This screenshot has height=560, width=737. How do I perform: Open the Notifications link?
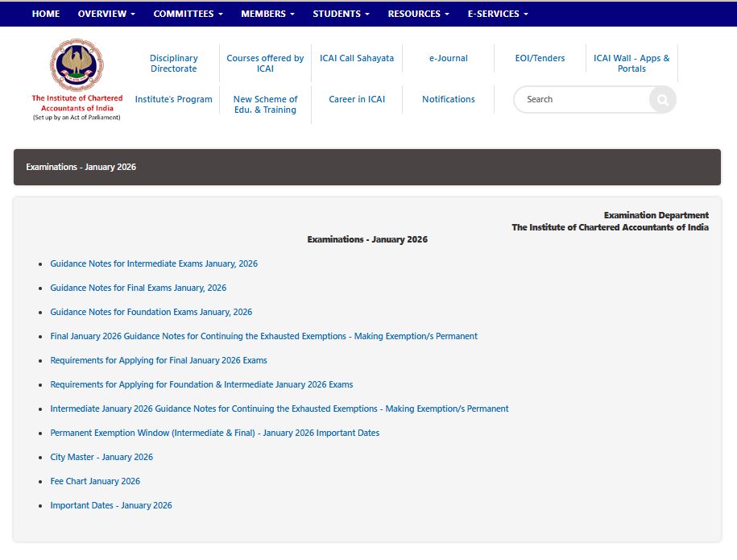(x=448, y=99)
